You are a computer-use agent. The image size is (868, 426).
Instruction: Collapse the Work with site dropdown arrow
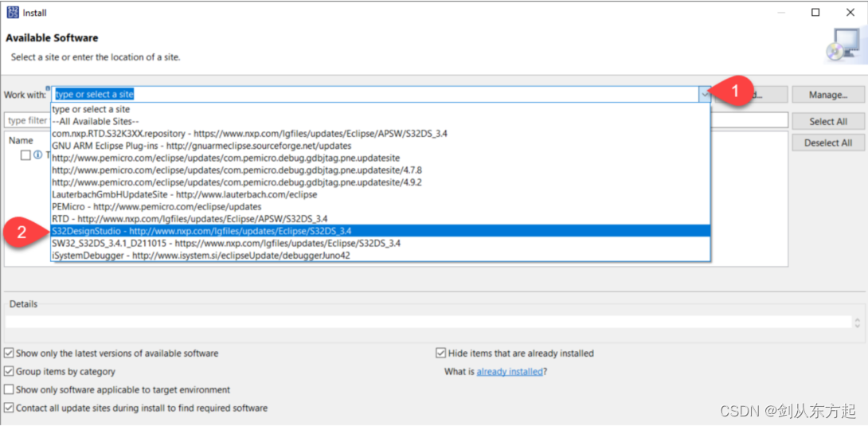tap(705, 95)
